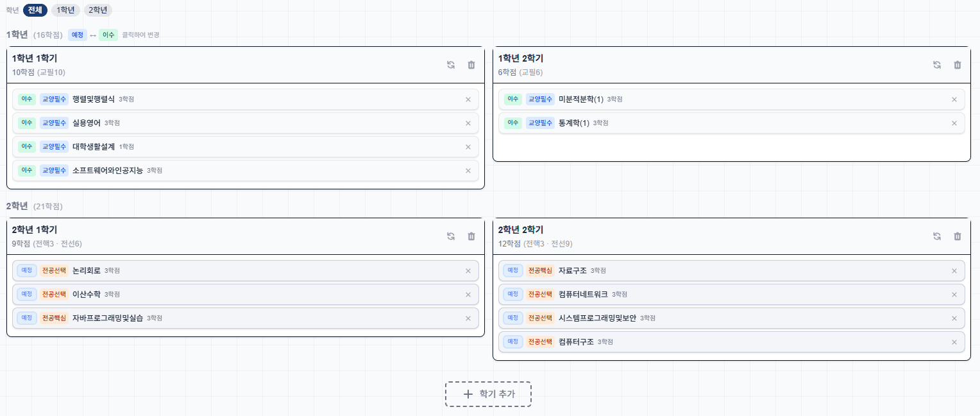
Task: Toggle 이수 status badge on 실용영어
Action: click(x=26, y=123)
